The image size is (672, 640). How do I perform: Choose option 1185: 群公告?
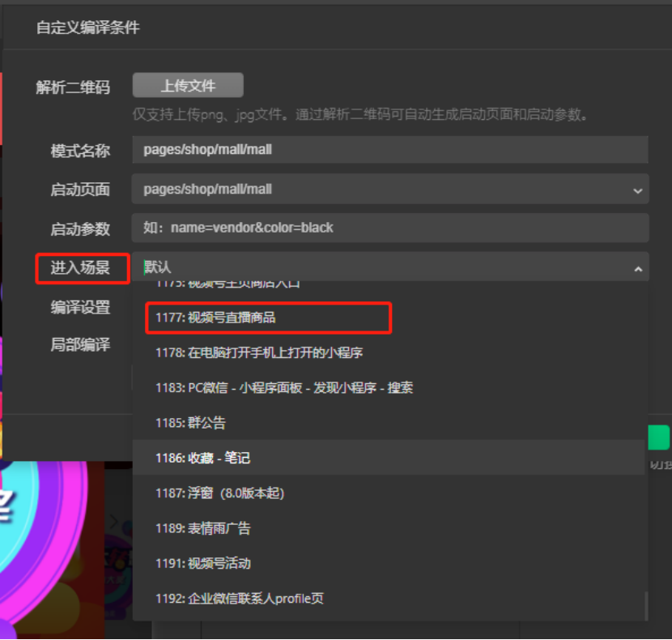tap(388, 423)
